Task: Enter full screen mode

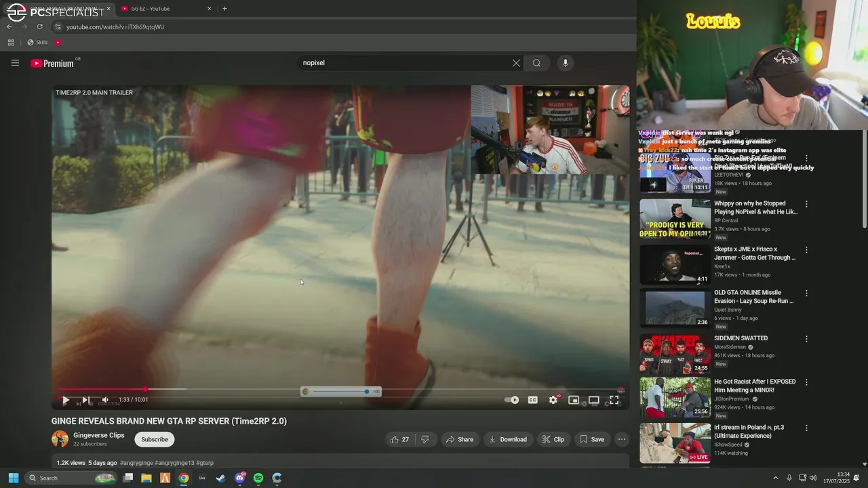Action: [614, 401]
